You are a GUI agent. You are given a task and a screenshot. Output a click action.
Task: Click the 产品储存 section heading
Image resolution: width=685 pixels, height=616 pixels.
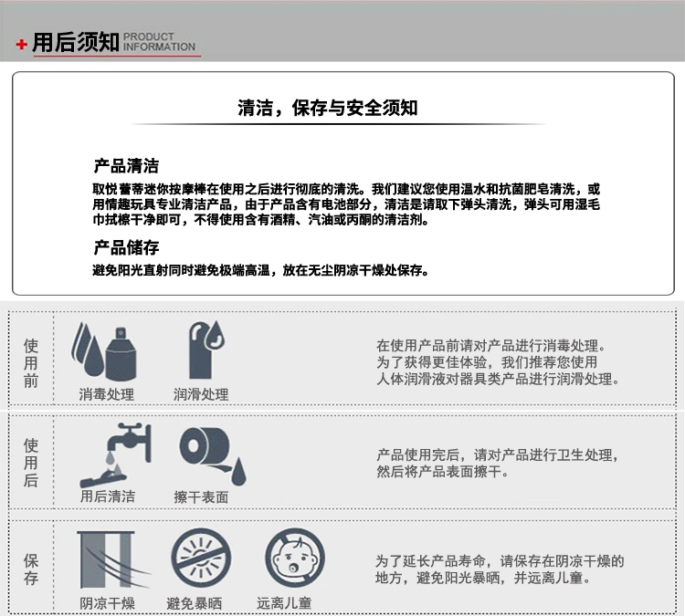[126, 247]
